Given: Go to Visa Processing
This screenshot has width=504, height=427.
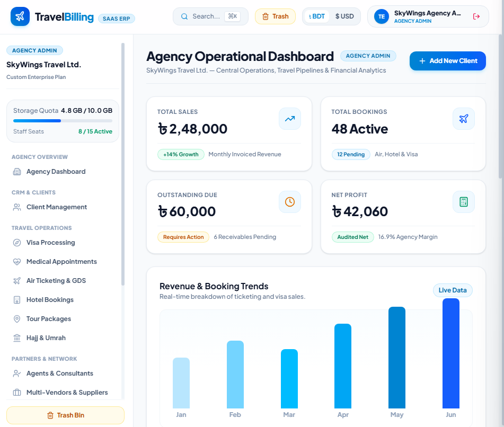Looking at the screenshot, I should (63, 243).
